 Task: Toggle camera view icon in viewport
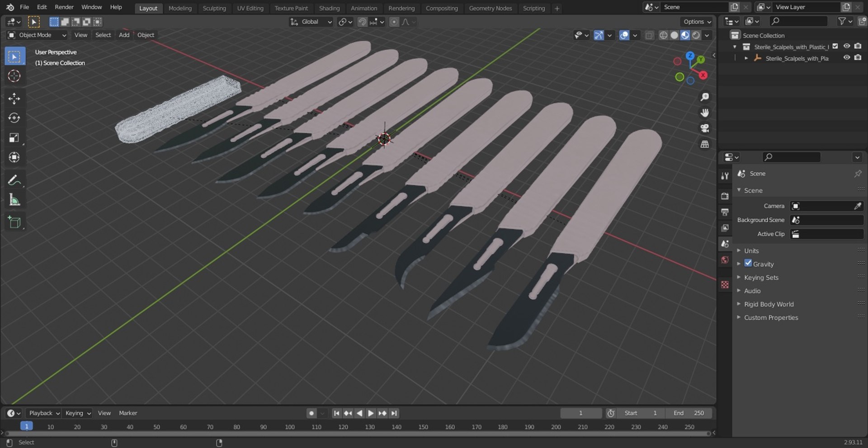704,128
